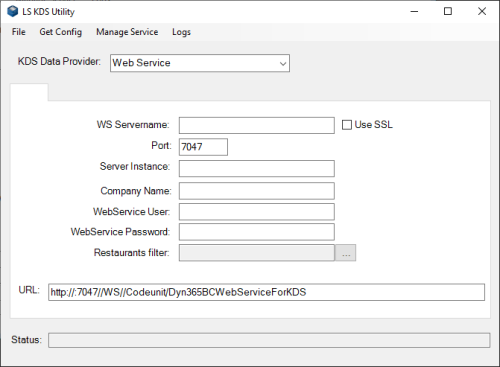The image size is (500, 367).
Task: Click the disabled Restaurants filter field
Action: point(257,253)
